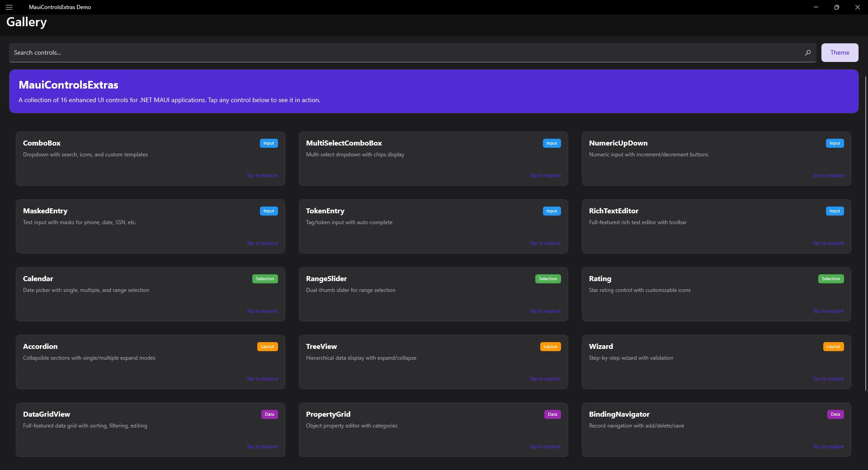Open the ComboBox control card
The image size is (868, 470).
[x=151, y=159]
